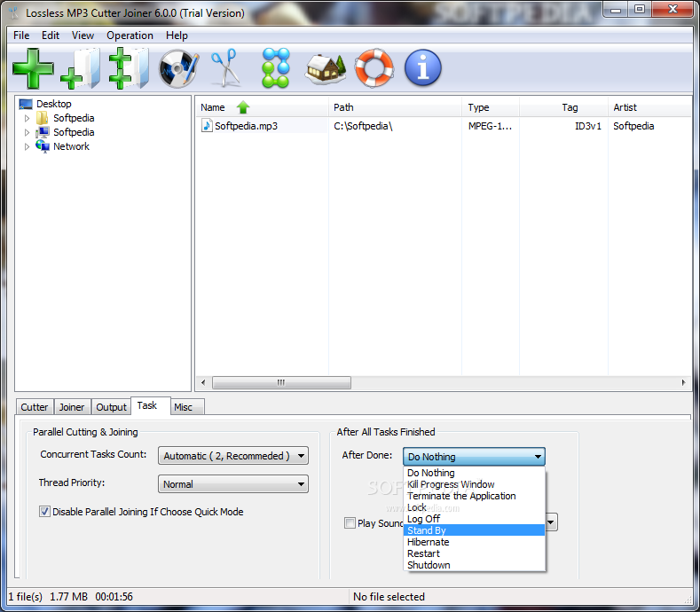Click the lifebuoy Help icon
This screenshot has height=612, width=700.
[374, 67]
